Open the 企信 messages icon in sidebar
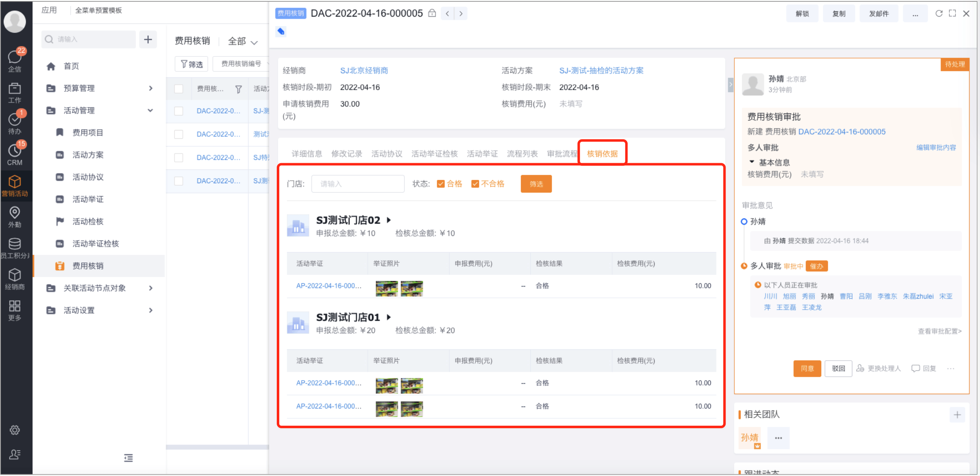 (x=15, y=59)
